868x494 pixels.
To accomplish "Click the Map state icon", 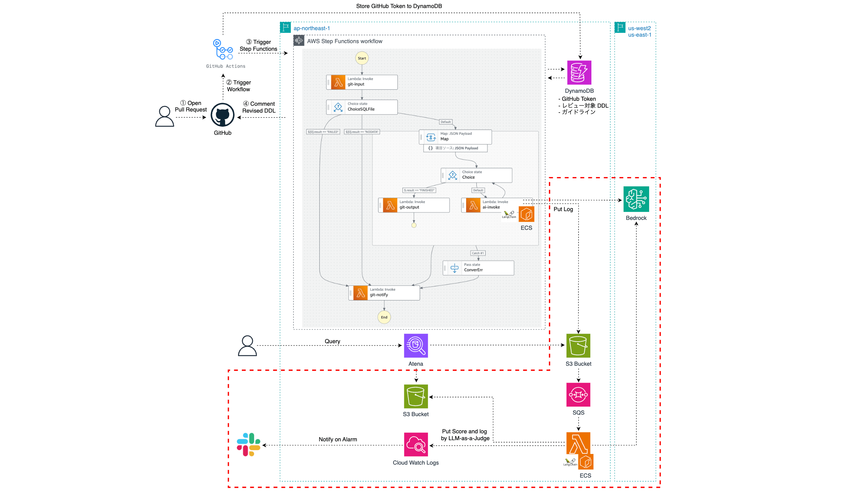I will [431, 137].
